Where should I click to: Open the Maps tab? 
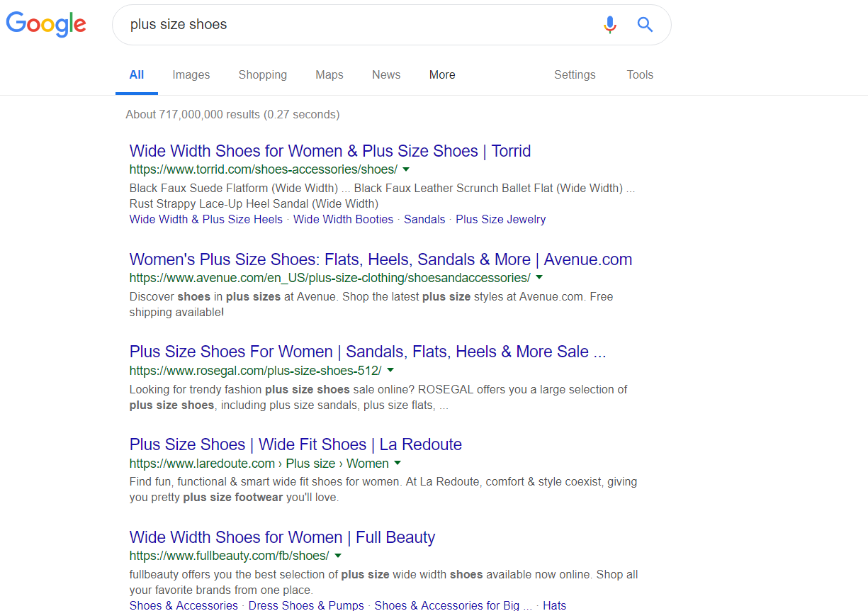click(329, 74)
